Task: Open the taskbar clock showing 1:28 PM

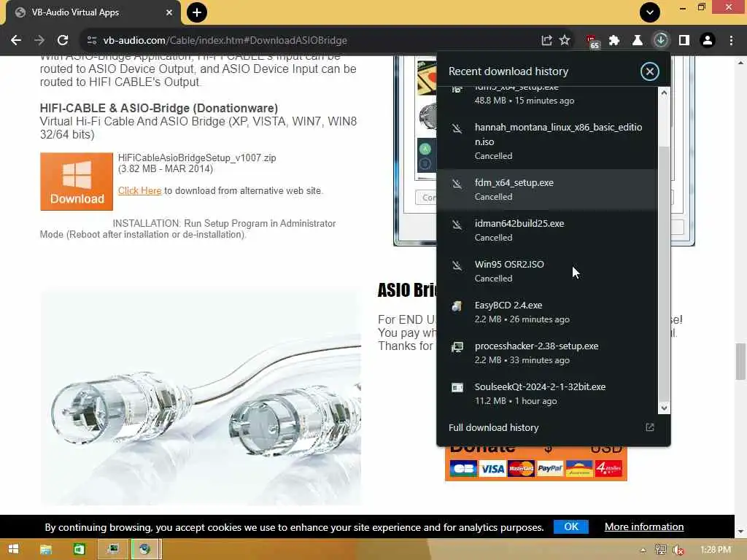Action: [716, 550]
